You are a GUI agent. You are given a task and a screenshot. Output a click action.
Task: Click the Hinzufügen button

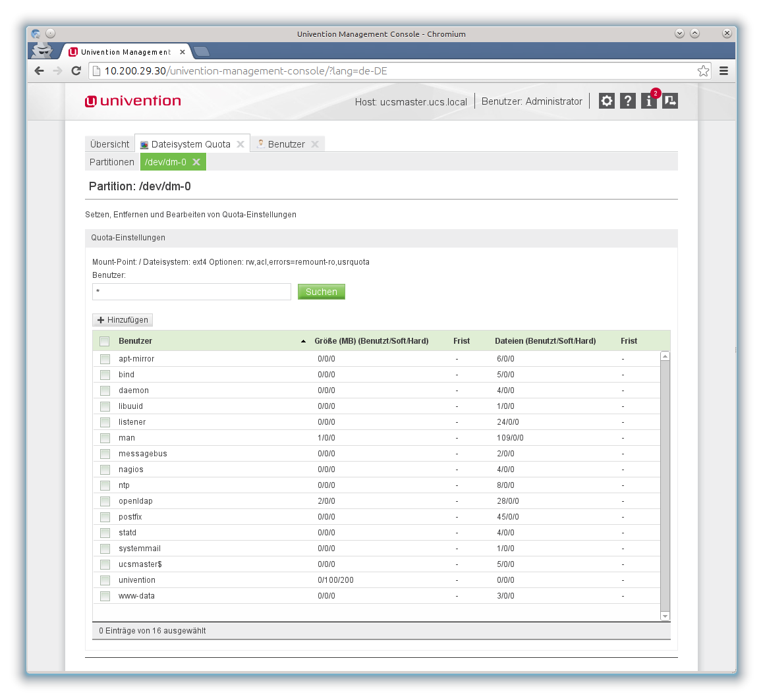pos(123,320)
